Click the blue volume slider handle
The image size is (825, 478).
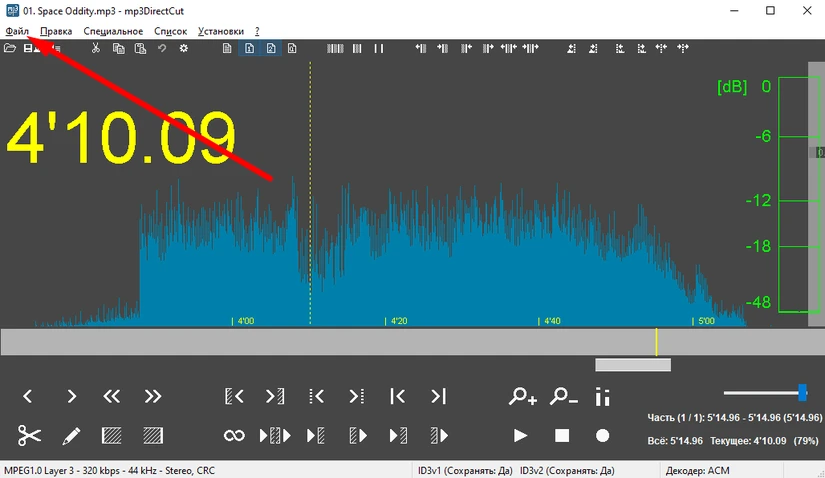(x=802, y=392)
